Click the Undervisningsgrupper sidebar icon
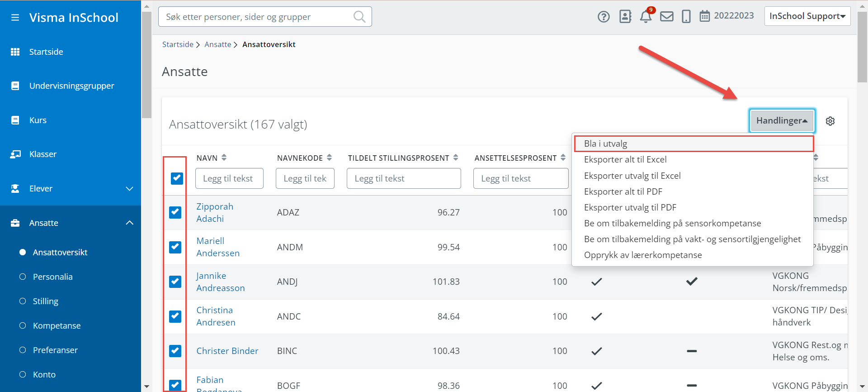The width and height of the screenshot is (868, 392). (15, 86)
